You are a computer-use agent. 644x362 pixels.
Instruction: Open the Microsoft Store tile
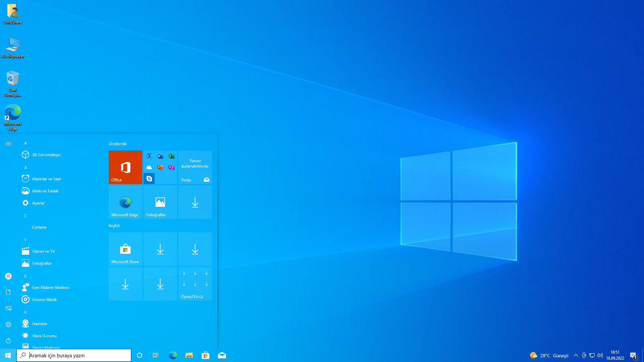[125, 249]
